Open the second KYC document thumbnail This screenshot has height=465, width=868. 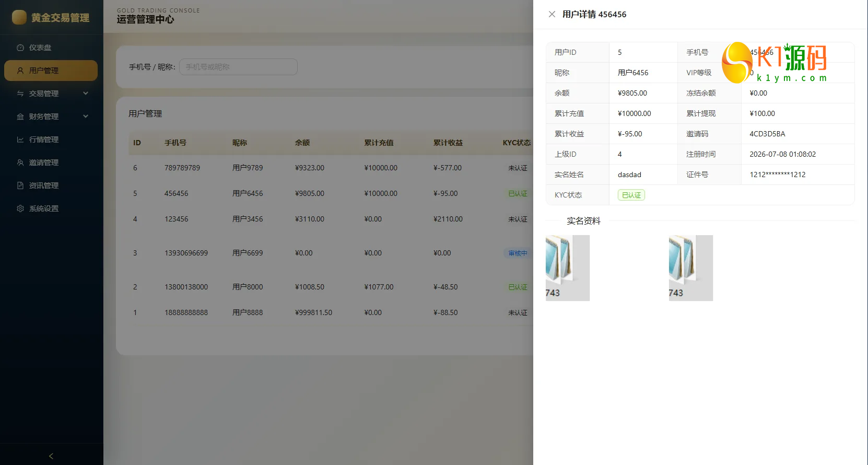pyautogui.click(x=691, y=268)
